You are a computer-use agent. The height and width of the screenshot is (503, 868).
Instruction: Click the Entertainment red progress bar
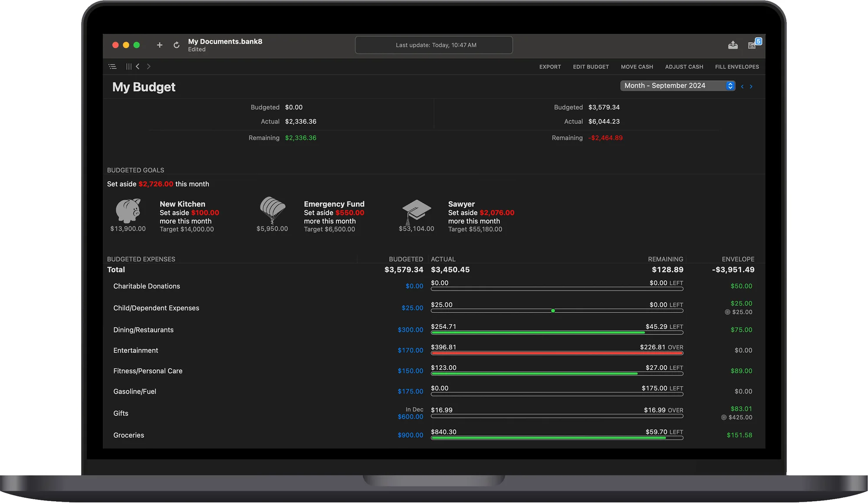tap(557, 353)
